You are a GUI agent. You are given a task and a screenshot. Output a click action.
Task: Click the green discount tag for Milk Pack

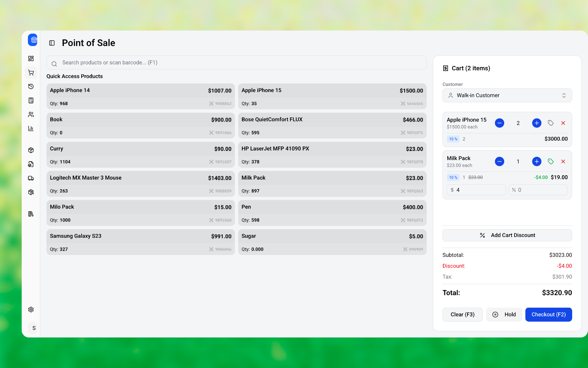[x=551, y=161]
